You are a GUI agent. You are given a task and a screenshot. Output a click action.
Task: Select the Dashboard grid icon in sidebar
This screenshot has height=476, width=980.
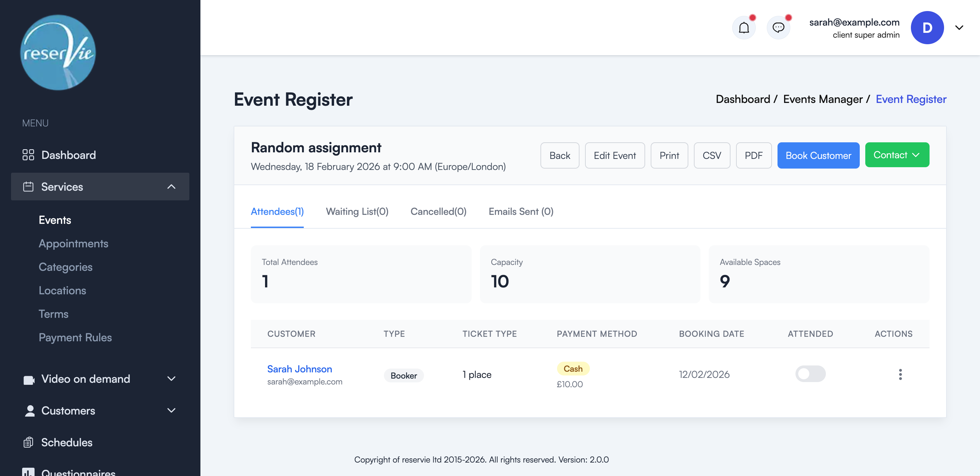point(28,155)
